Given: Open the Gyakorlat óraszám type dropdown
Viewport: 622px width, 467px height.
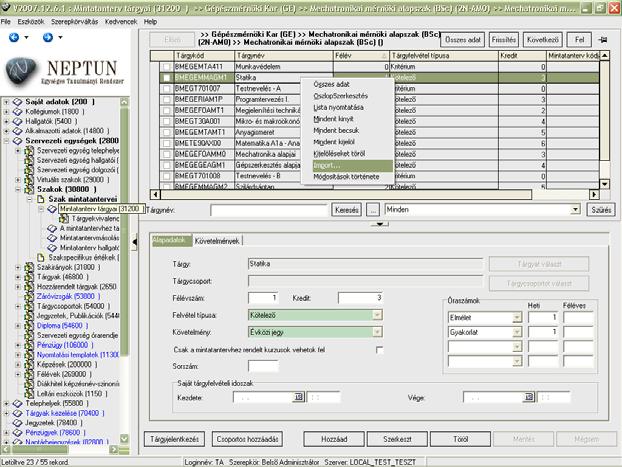Looking at the screenshot, I should (x=516, y=332).
